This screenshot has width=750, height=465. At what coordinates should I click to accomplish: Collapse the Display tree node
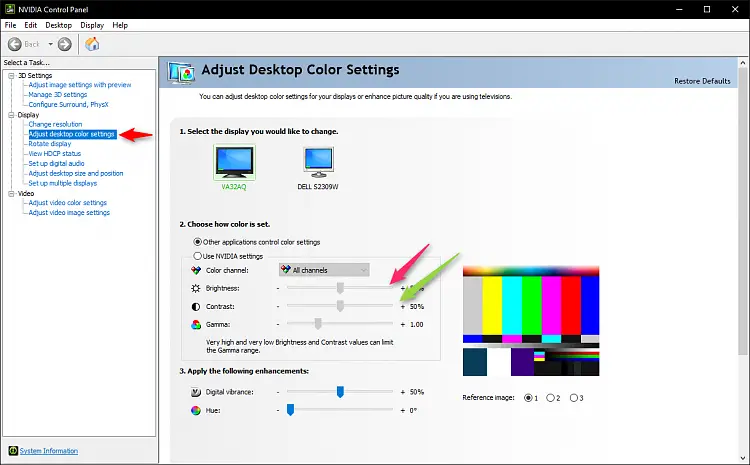(x=11, y=115)
